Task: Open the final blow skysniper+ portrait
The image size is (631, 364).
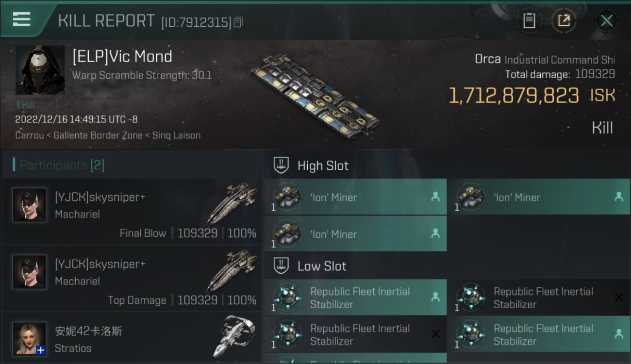Action: [30, 205]
